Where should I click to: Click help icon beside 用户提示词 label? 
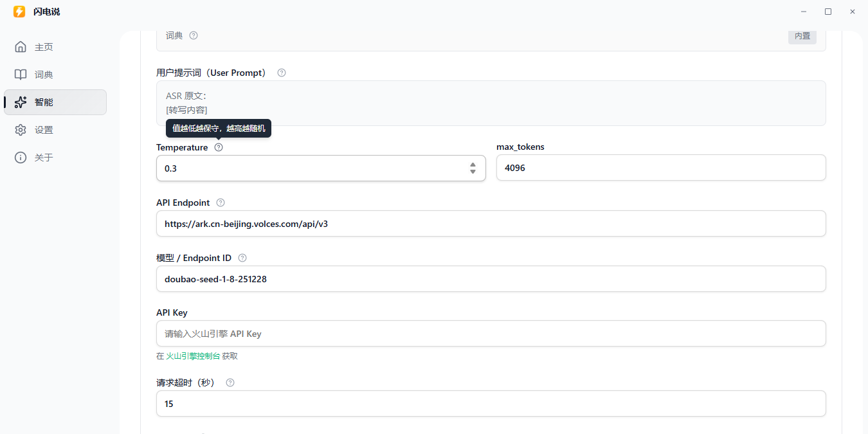point(282,73)
